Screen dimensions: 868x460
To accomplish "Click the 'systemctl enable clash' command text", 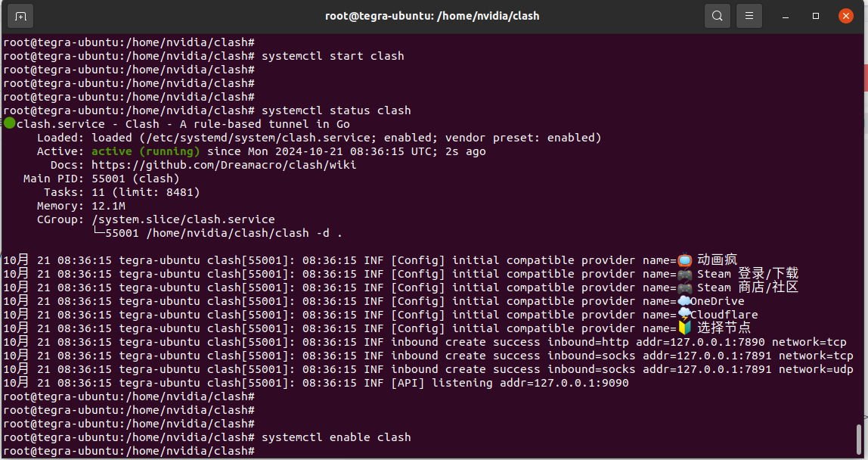I will tap(336, 437).
